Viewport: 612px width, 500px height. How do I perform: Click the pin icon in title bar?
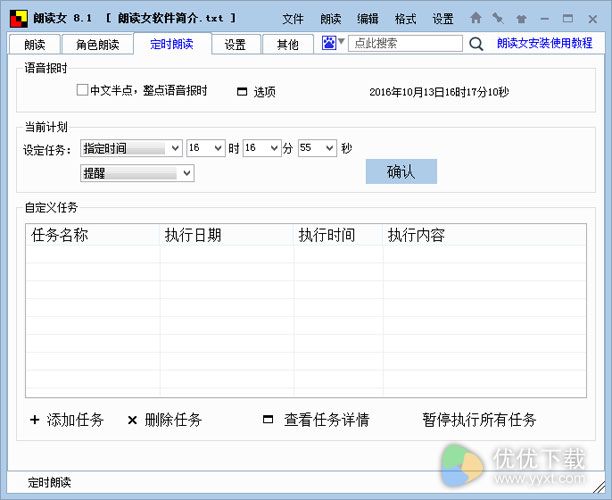pyautogui.click(x=498, y=18)
